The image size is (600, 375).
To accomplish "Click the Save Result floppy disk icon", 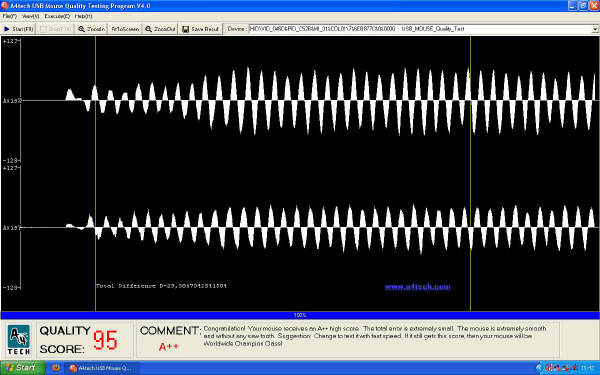I will [x=186, y=29].
